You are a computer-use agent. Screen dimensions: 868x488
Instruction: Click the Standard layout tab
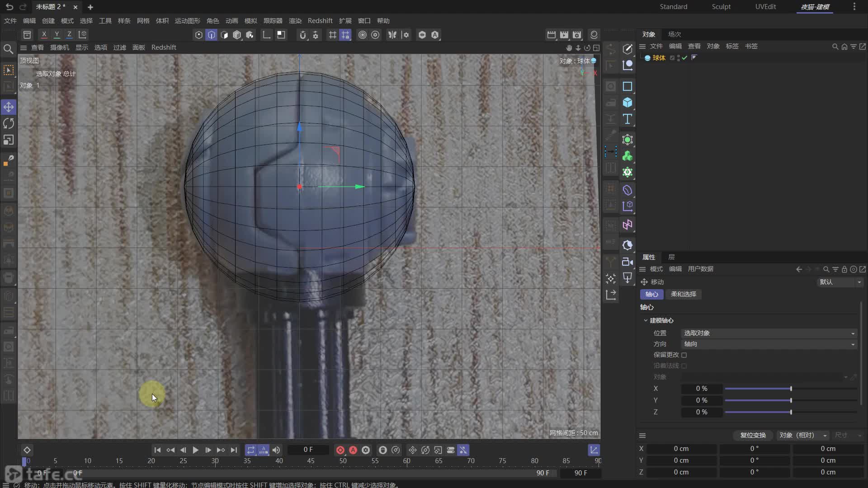(x=673, y=7)
